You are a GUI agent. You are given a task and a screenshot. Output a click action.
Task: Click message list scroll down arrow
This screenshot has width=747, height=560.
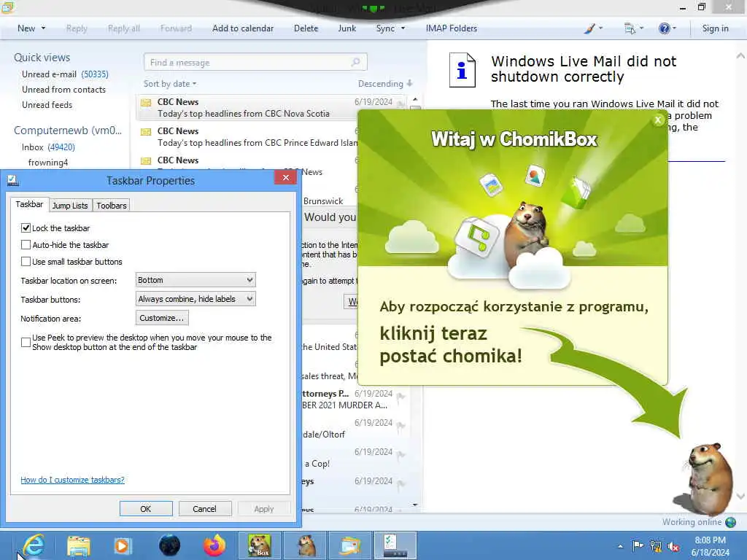415,505
